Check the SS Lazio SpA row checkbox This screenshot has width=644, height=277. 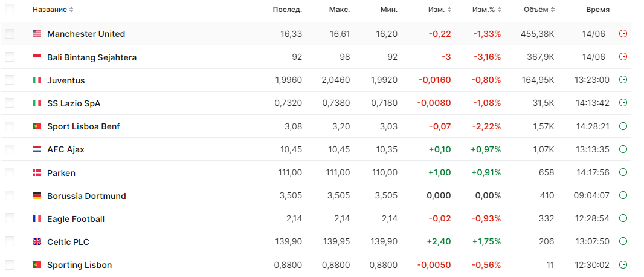(x=10, y=103)
